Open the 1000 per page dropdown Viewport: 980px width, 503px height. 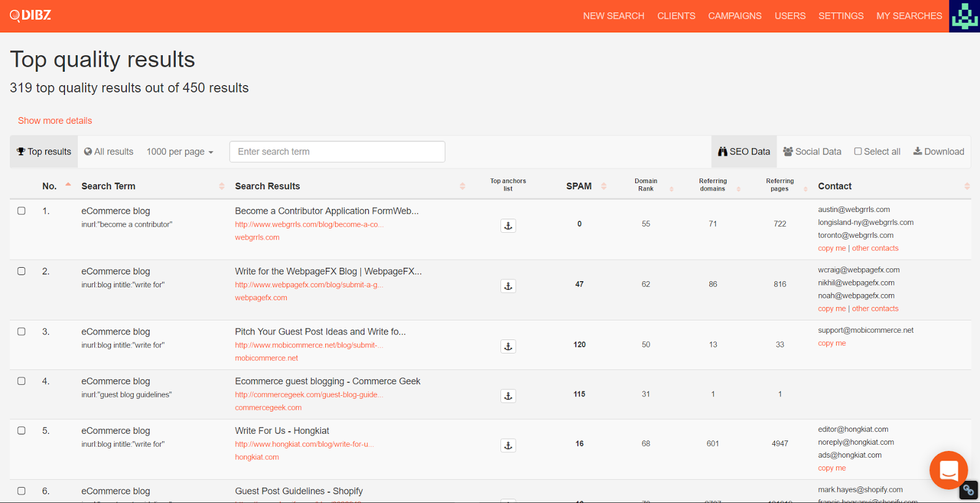179,152
